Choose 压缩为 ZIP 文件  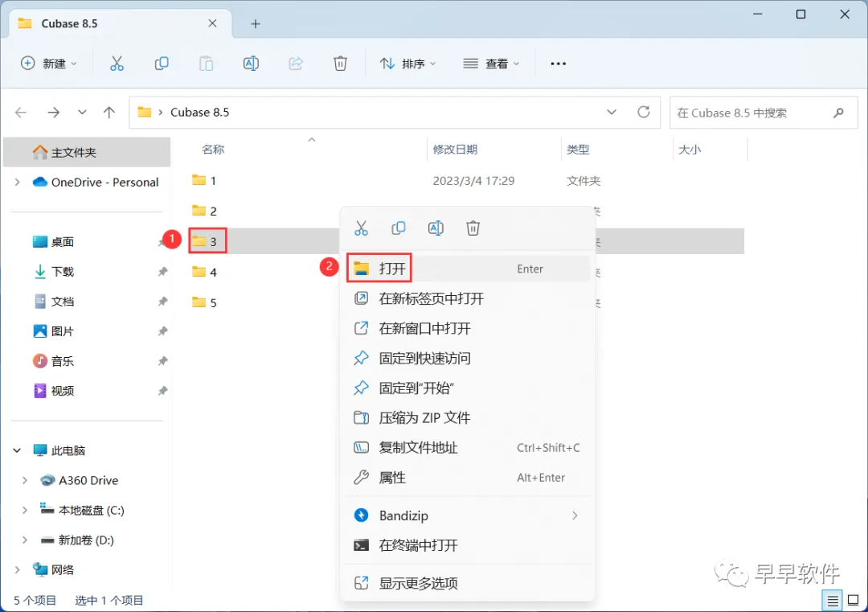pos(468,417)
